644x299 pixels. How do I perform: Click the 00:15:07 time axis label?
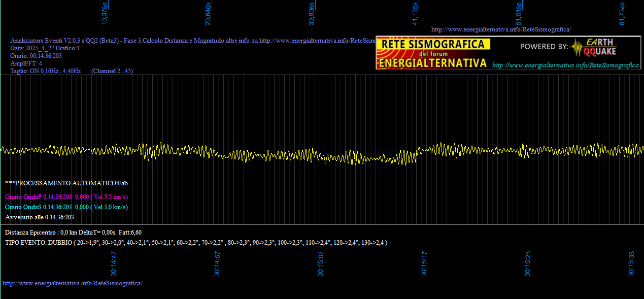pos(321,263)
